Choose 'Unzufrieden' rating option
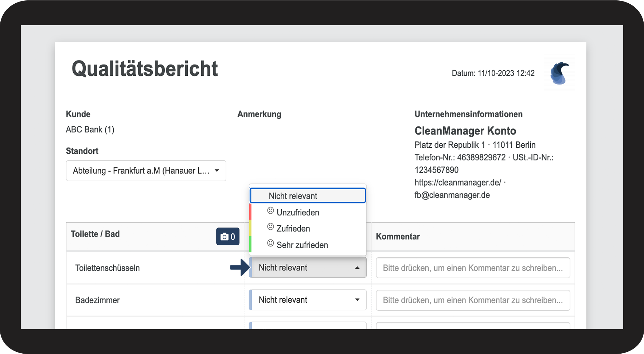Screen dimensions: 644x354 308,212
